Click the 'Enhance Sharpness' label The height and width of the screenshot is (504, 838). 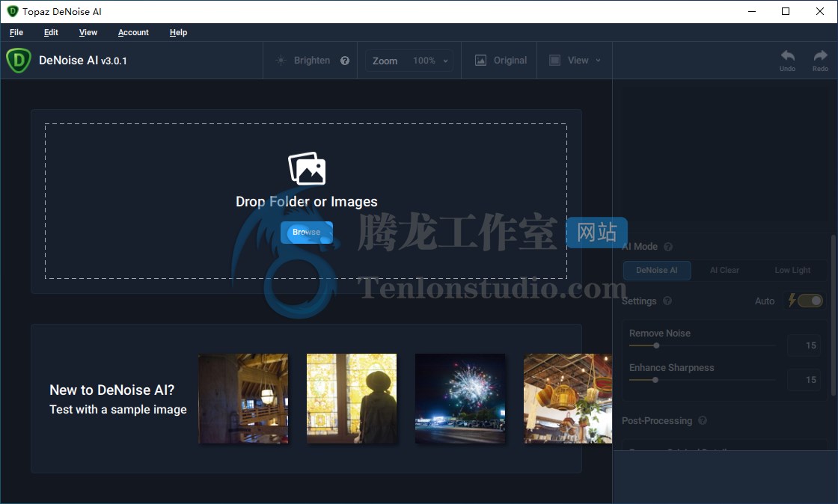coord(671,368)
